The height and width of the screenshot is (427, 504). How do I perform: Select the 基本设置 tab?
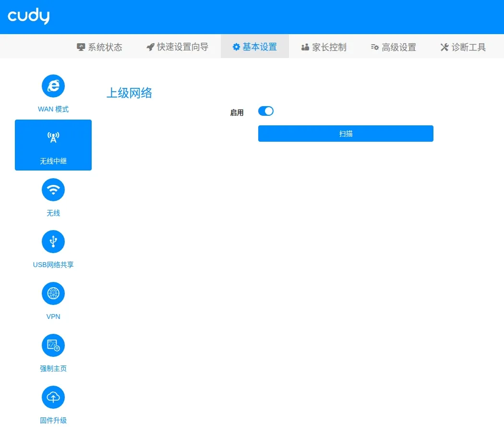255,47
